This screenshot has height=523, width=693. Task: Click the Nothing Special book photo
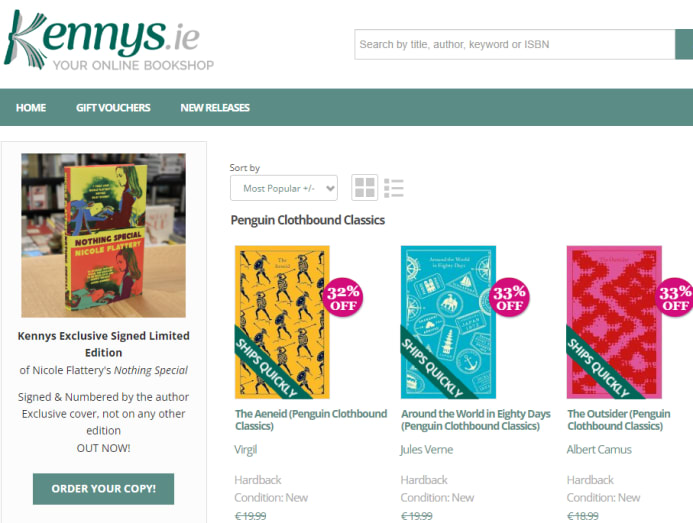103,235
